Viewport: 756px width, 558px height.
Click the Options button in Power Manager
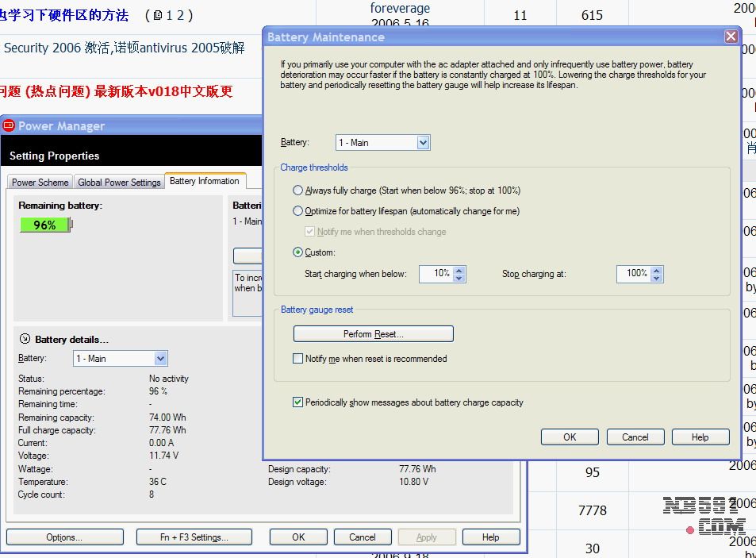64,537
